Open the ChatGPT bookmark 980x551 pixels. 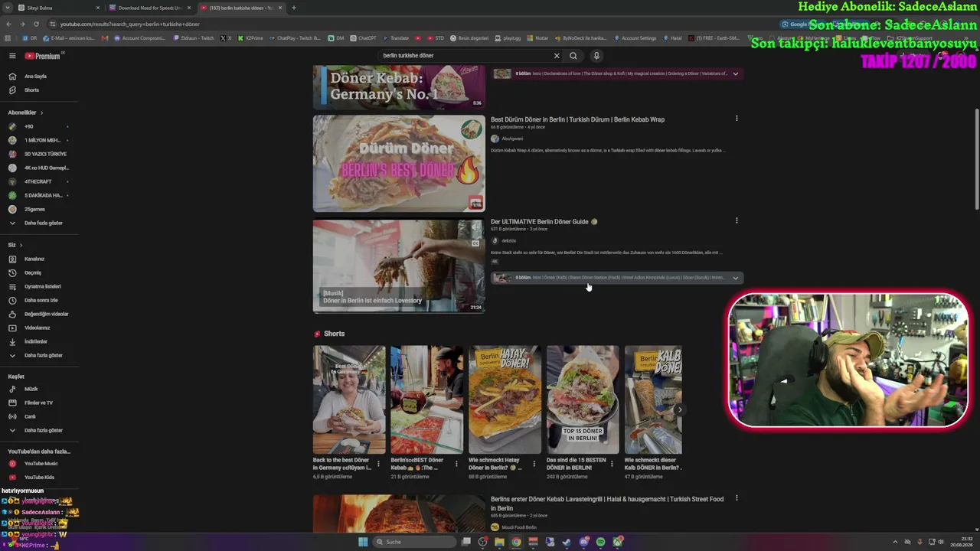[363, 38]
